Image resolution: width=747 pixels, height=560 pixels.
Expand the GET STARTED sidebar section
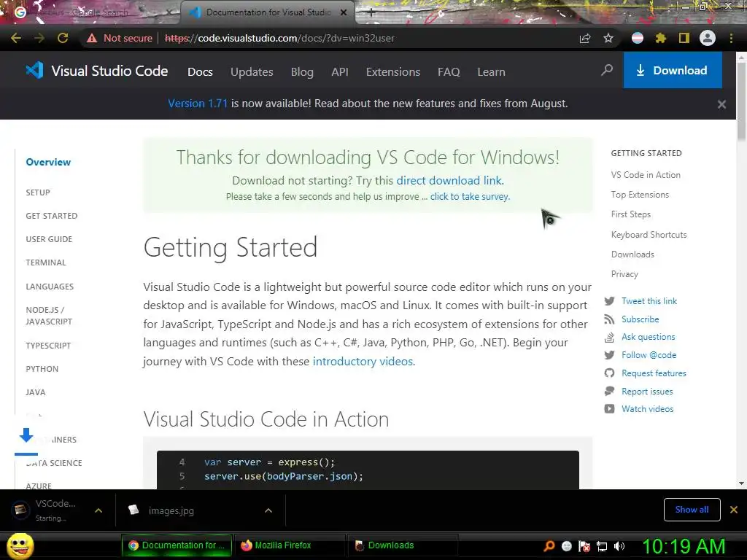click(52, 216)
